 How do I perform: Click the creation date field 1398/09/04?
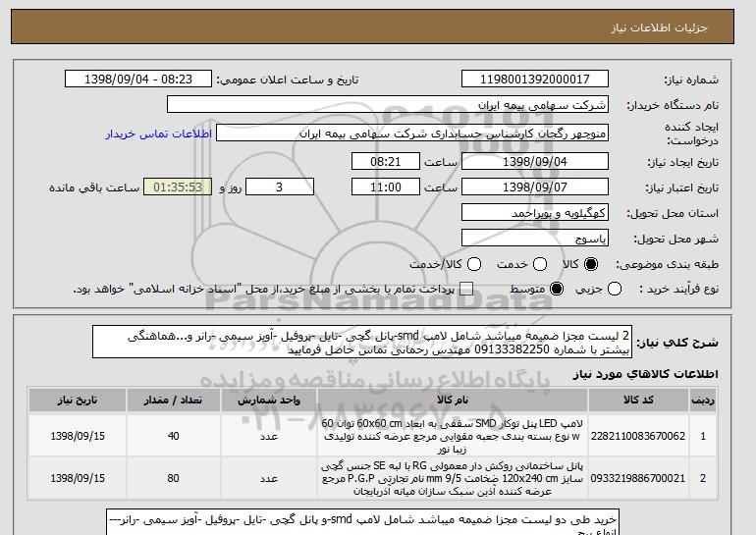coord(535,161)
